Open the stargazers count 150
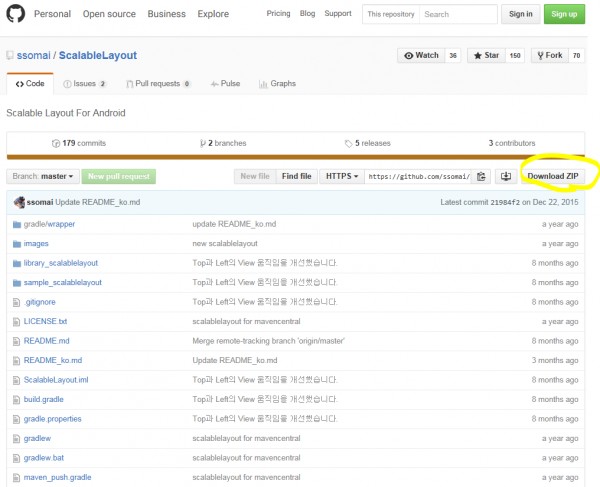The height and width of the screenshot is (487, 600). coord(515,55)
